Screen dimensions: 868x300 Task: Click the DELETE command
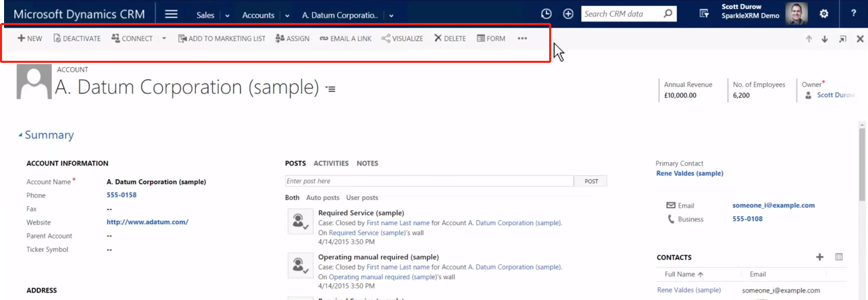(450, 39)
